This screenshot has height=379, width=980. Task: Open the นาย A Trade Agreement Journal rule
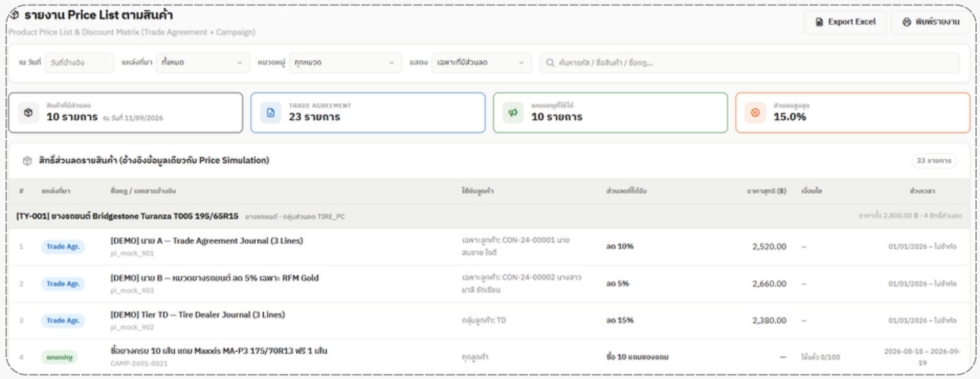207,241
